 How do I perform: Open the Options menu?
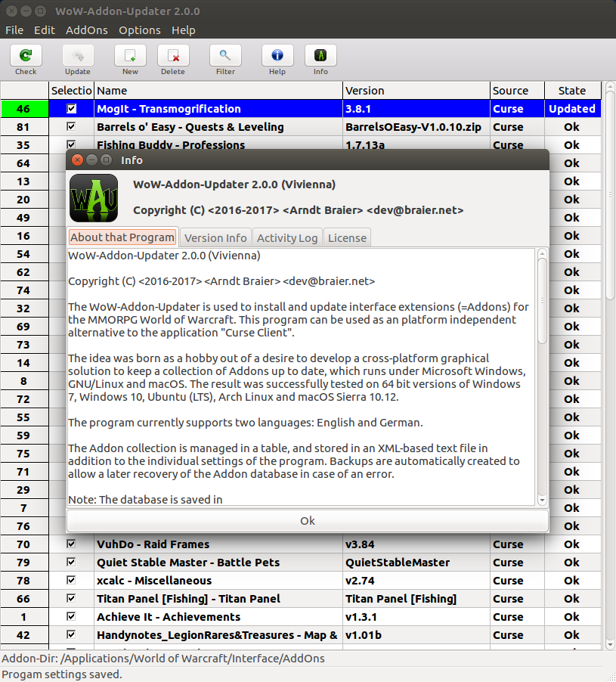140,30
